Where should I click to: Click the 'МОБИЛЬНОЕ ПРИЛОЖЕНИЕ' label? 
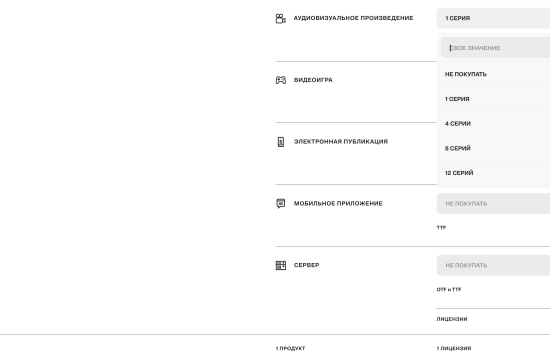click(338, 203)
